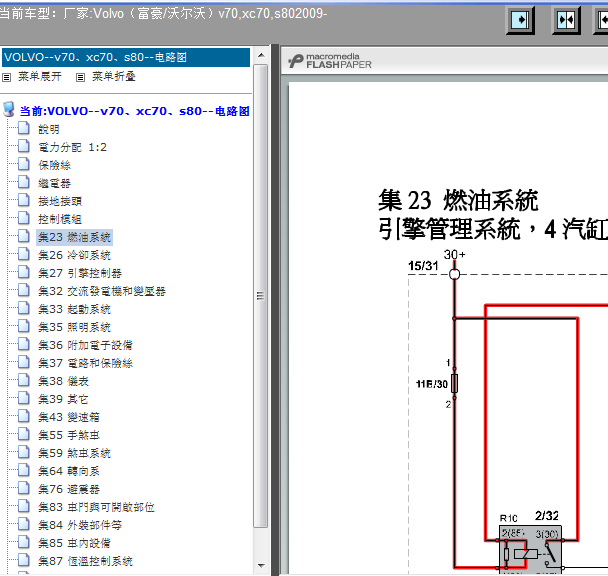
Task: Click the page icon beside 集38 儀表
Action: click(x=24, y=381)
